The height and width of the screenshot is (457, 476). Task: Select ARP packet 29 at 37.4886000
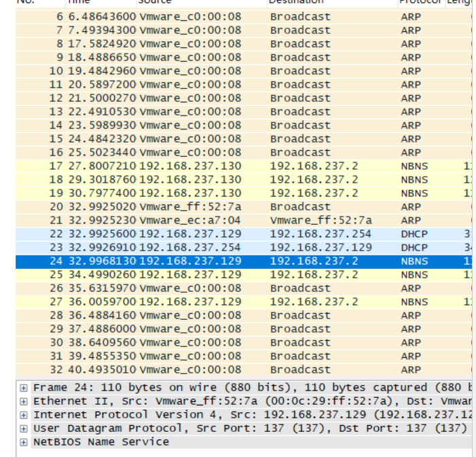(x=244, y=329)
